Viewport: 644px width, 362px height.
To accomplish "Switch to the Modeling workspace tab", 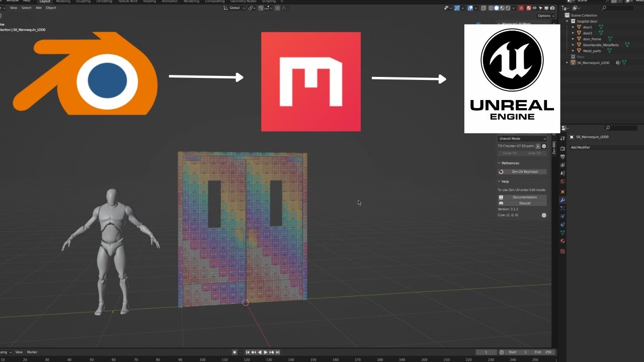I will [63, 2].
